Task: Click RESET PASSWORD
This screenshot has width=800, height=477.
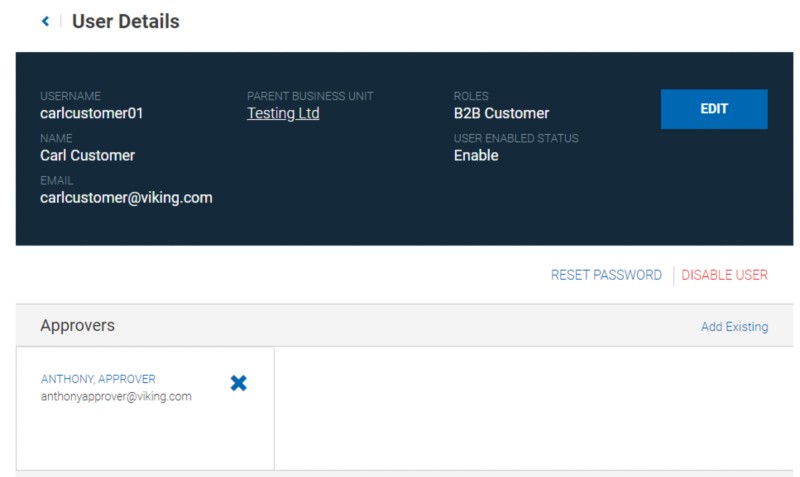Action: [606, 275]
